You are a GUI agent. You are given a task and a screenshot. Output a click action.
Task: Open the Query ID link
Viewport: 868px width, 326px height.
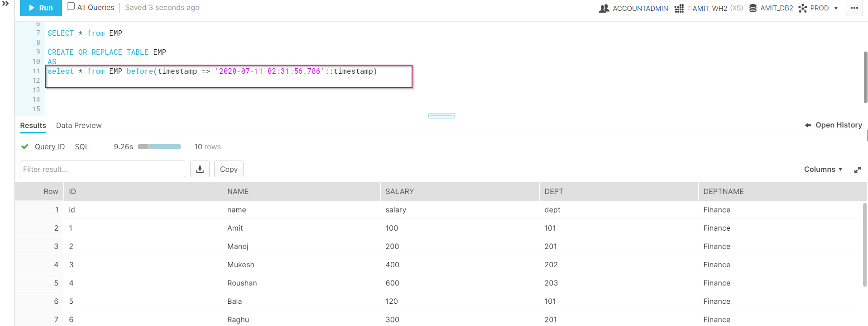tap(50, 146)
